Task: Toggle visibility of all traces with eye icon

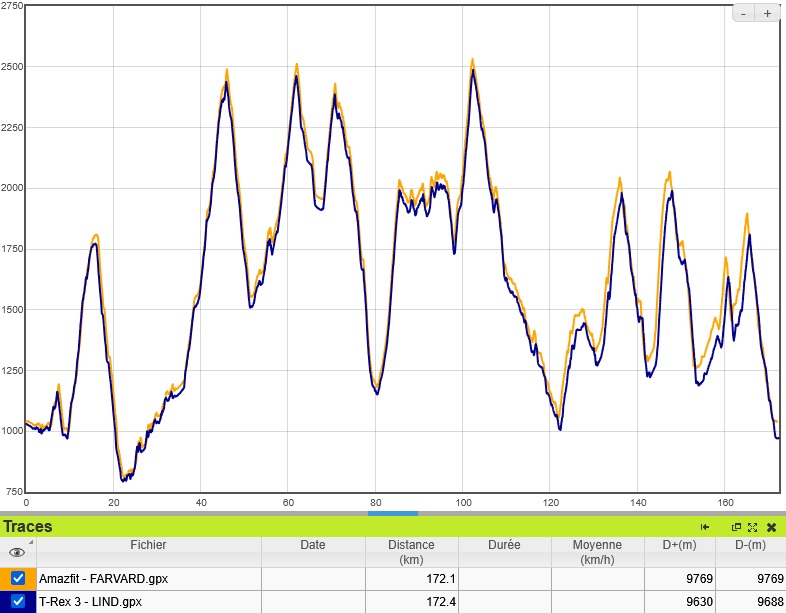Action: [16, 551]
